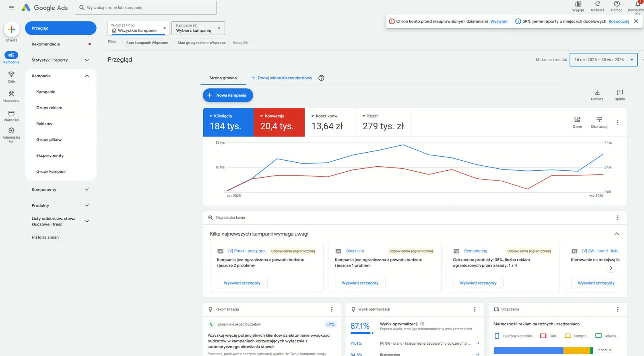Viewport: 644px width, 356px height.
Task: Click help question mark near custom view
Action: click(x=321, y=78)
